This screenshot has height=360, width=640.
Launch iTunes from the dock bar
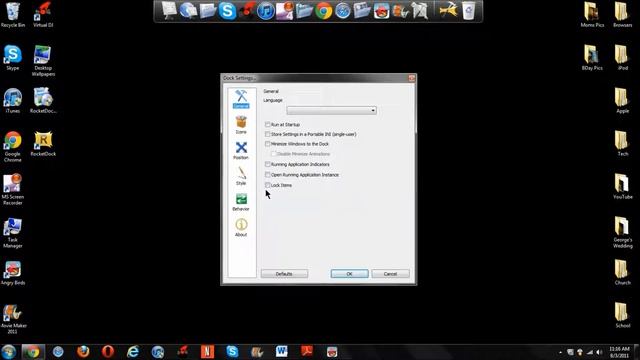click(266, 11)
